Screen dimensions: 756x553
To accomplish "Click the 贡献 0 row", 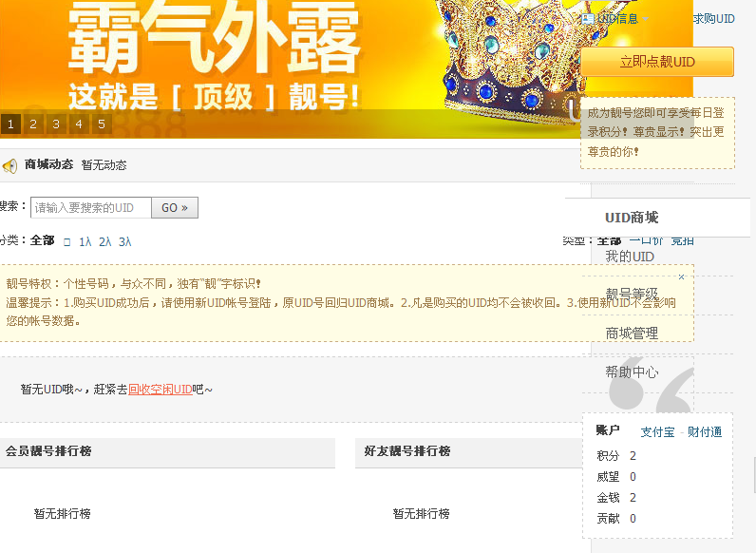I will point(616,518).
